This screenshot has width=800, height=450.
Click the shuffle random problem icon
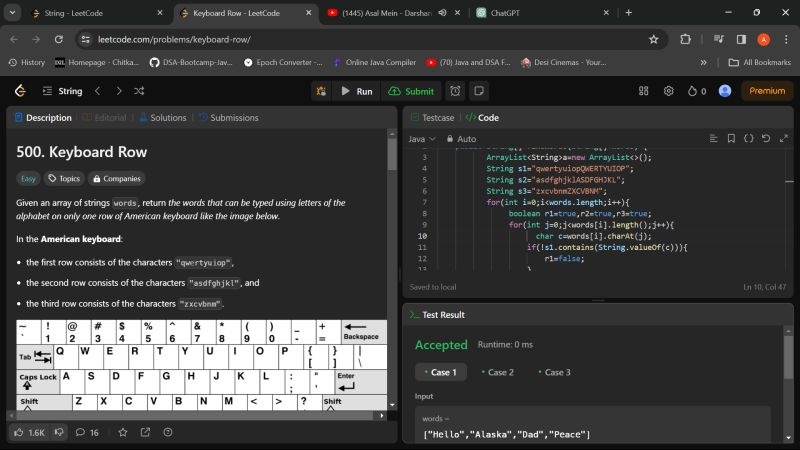[x=138, y=91]
